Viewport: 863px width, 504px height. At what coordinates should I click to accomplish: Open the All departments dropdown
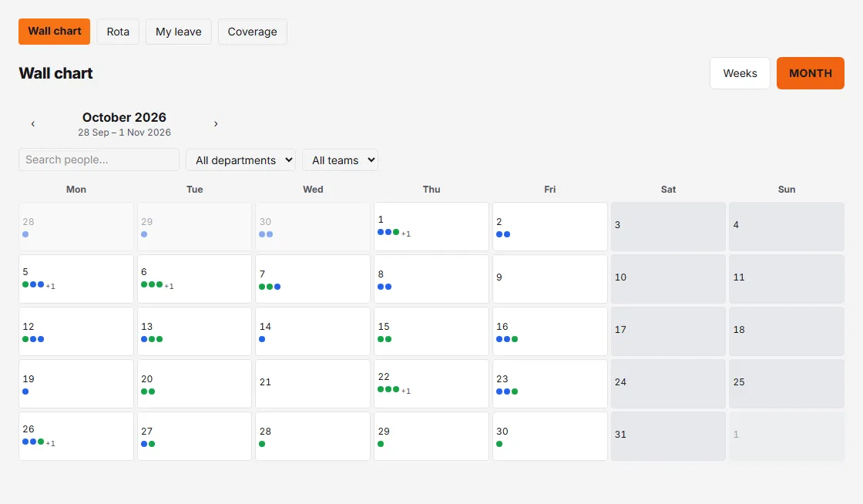click(240, 160)
